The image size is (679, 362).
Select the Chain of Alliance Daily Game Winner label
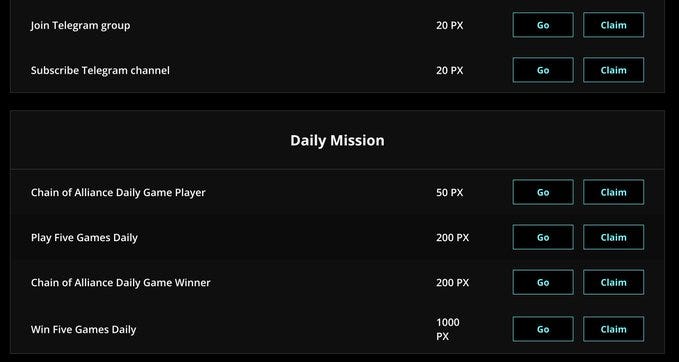coord(120,283)
